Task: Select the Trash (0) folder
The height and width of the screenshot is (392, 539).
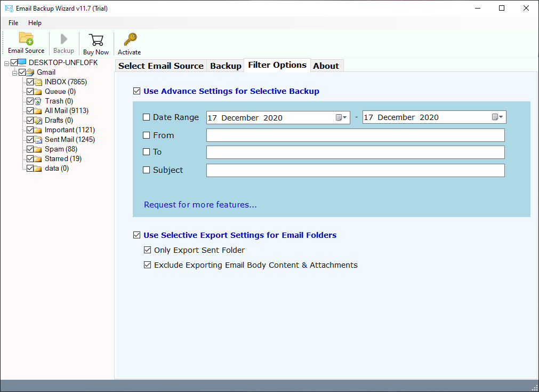Action: pyautogui.click(x=59, y=101)
